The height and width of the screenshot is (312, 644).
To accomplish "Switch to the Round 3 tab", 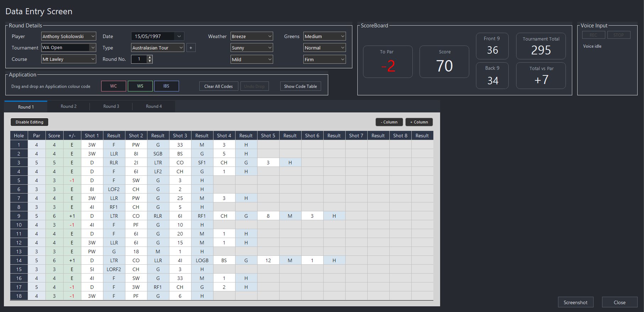I will point(111,106).
